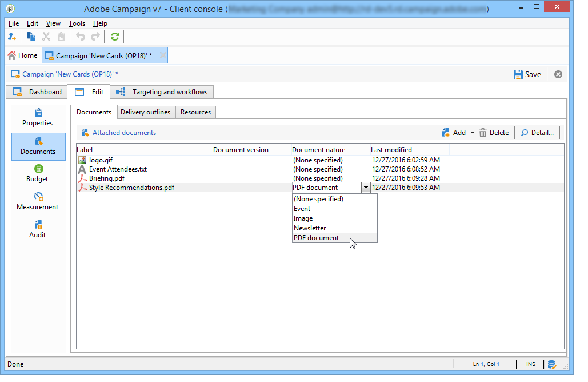Click the Document version column header
The image size is (588, 382).
tap(253, 150)
